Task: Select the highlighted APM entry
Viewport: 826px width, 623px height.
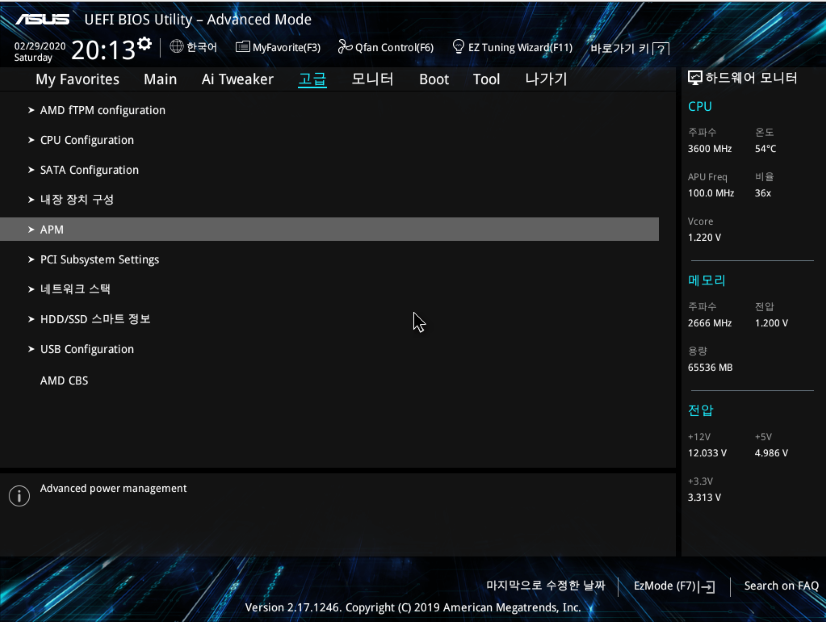Action: [x=329, y=229]
